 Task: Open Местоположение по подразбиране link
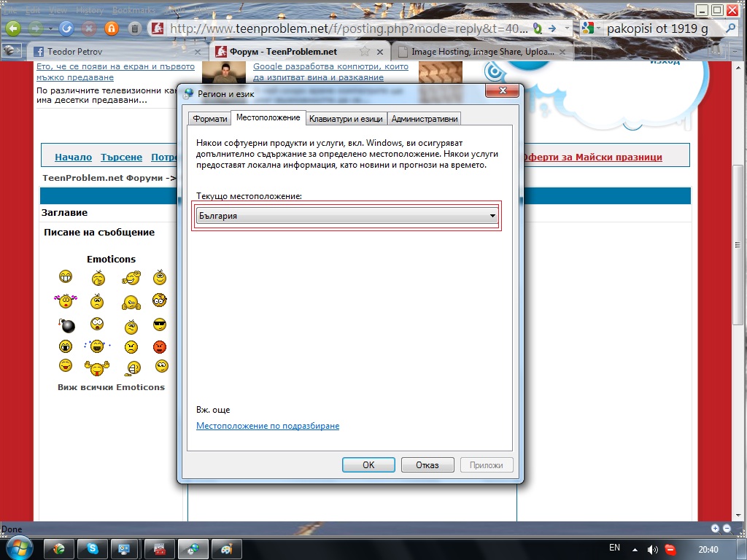(x=268, y=426)
